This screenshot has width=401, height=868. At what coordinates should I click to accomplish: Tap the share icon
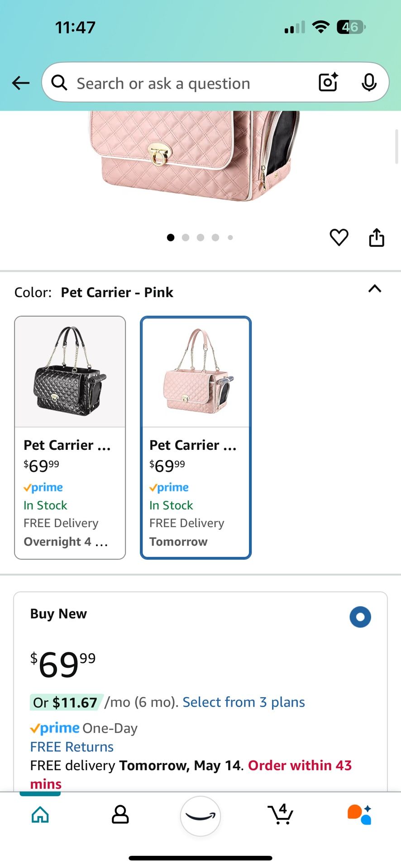pyautogui.click(x=377, y=237)
